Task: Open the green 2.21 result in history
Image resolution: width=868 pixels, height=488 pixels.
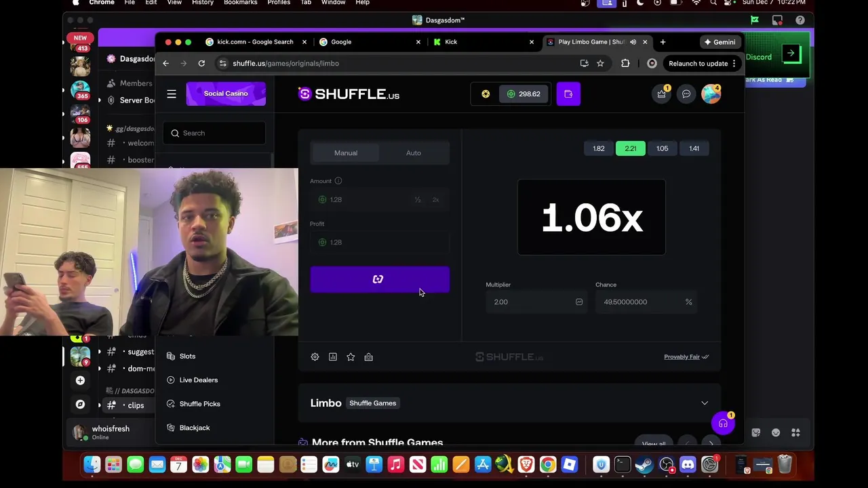Action: click(x=631, y=148)
